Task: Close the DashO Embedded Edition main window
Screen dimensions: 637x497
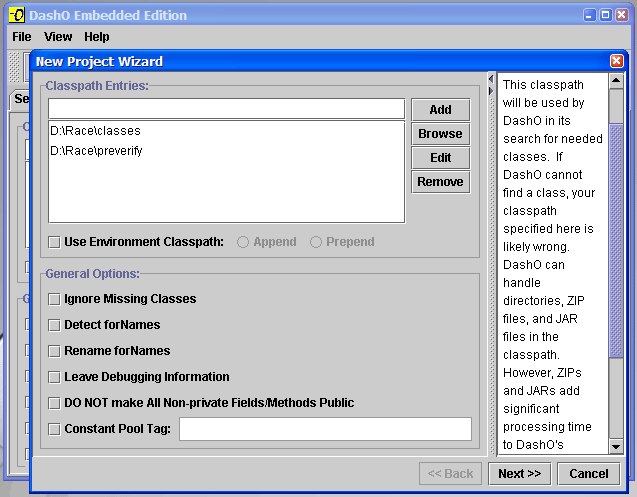Action: (x=622, y=15)
